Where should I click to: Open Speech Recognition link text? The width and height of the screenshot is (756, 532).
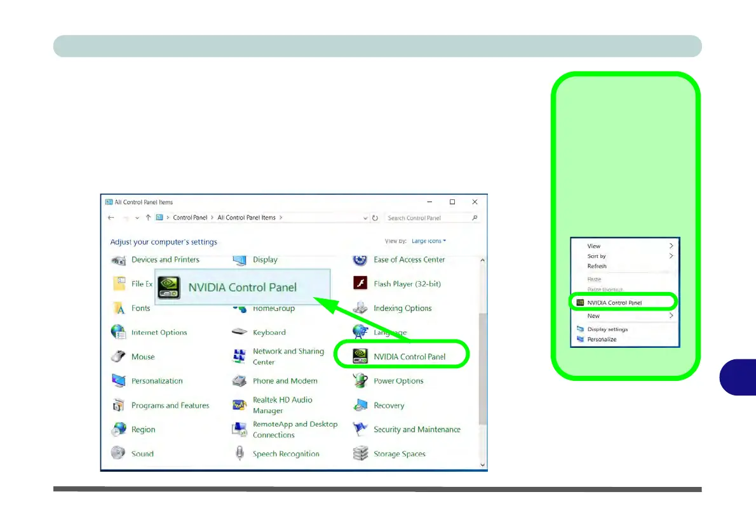click(286, 454)
